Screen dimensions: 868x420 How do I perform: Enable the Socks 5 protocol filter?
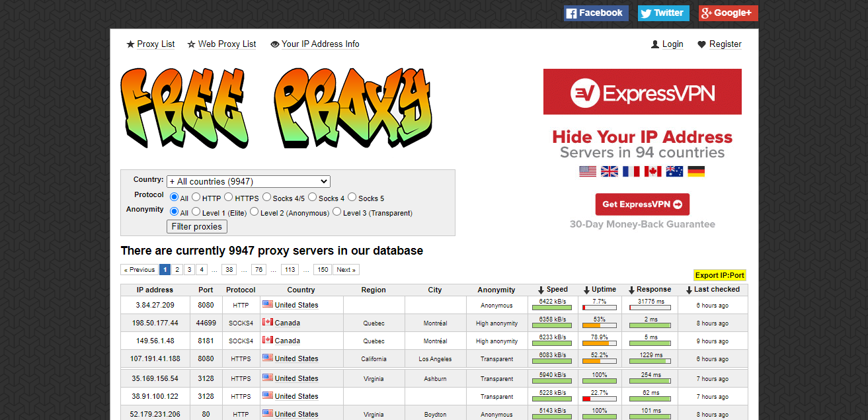(351, 197)
